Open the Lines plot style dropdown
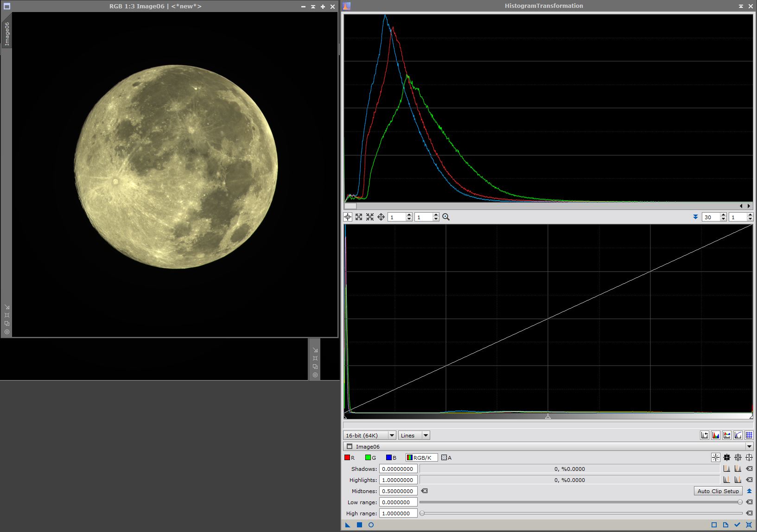This screenshot has height=532, width=757. (x=414, y=435)
